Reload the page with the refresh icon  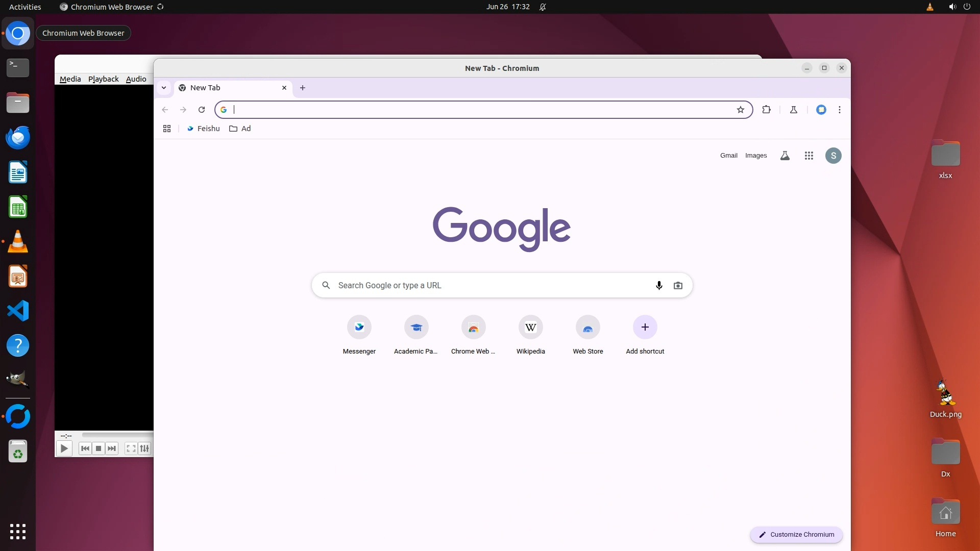tap(202, 110)
